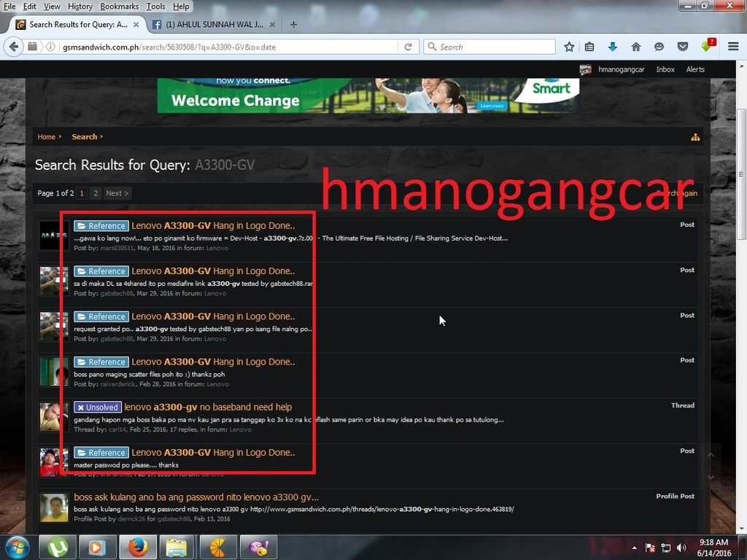
Task: Go to the Firefox home page icon
Action: point(636,47)
